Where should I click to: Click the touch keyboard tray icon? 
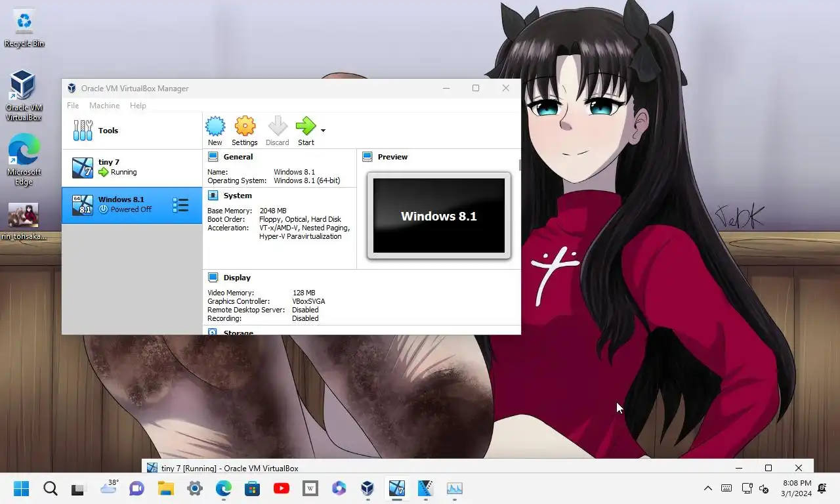726,488
